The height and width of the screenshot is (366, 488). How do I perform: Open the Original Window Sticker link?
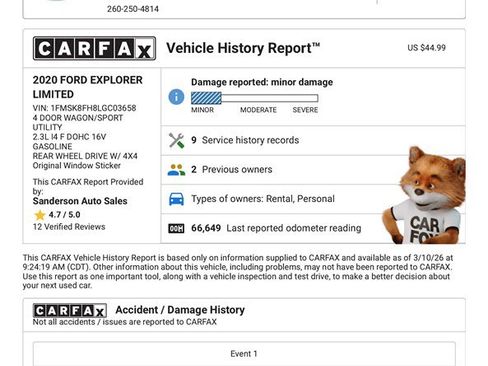(77, 166)
